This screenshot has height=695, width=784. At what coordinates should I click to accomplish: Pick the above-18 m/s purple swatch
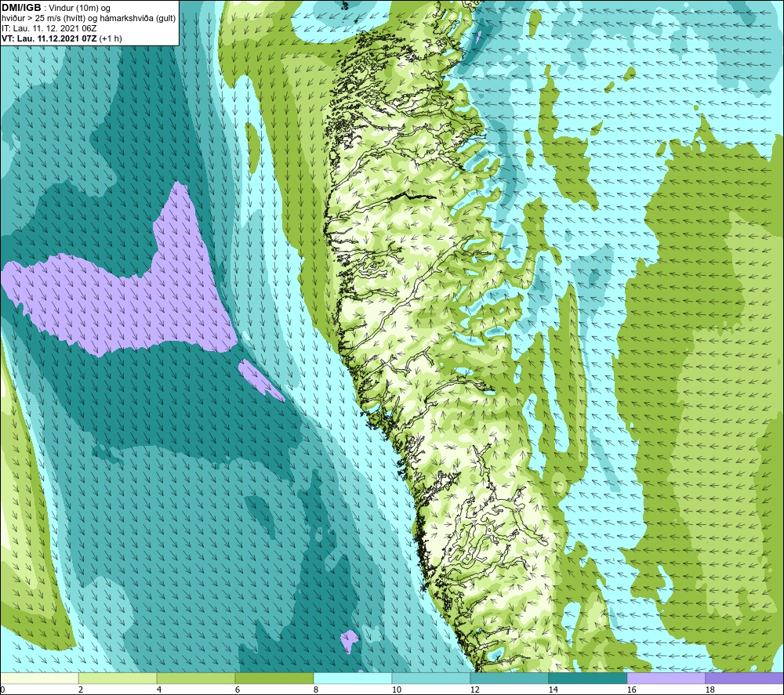pos(744,679)
